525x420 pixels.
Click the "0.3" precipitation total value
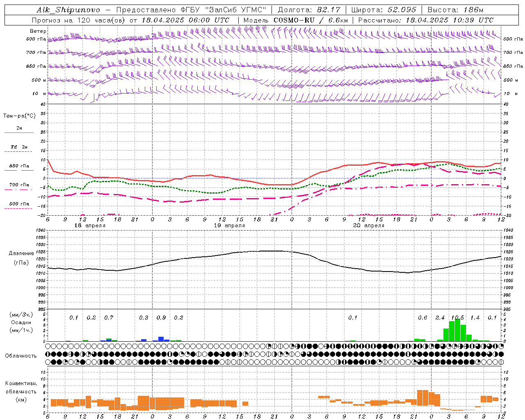pyautogui.click(x=144, y=317)
